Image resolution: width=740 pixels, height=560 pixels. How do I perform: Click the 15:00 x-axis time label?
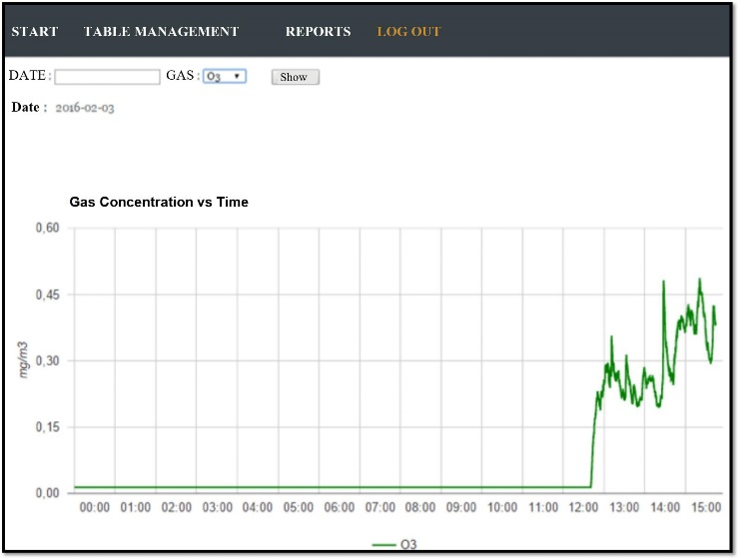[x=705, y=508]
